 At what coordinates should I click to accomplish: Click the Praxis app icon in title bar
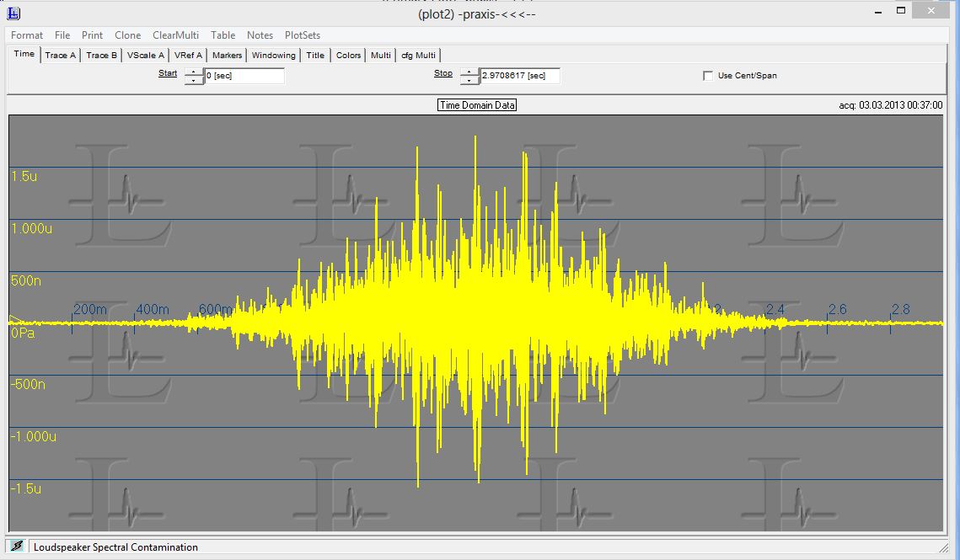13,13
